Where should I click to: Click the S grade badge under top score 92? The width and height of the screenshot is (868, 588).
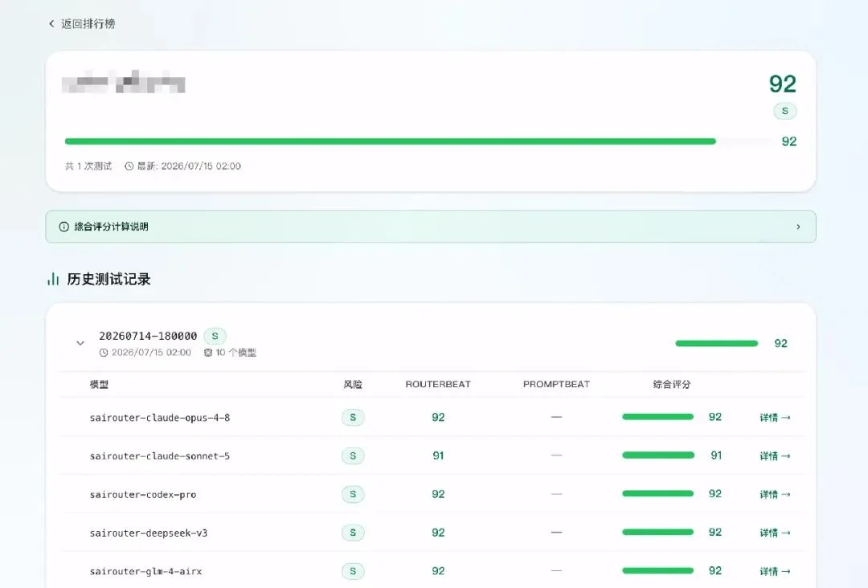(785, 111)
